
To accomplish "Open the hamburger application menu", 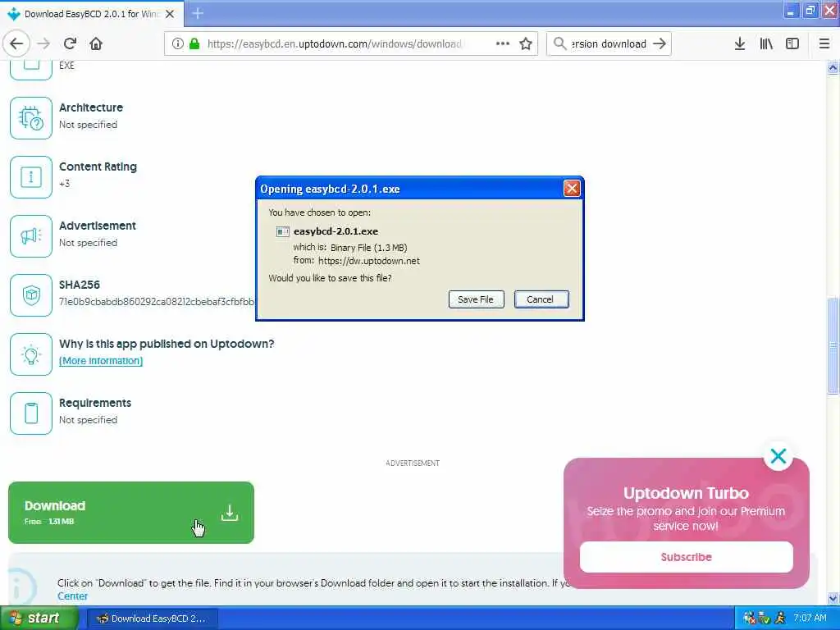I will pyautogui.click(x=824, y=43).
